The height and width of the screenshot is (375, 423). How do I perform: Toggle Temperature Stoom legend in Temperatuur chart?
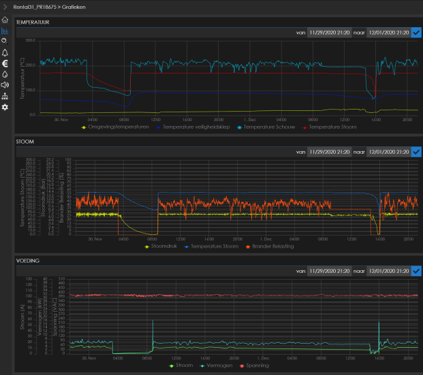pos(330,127)
